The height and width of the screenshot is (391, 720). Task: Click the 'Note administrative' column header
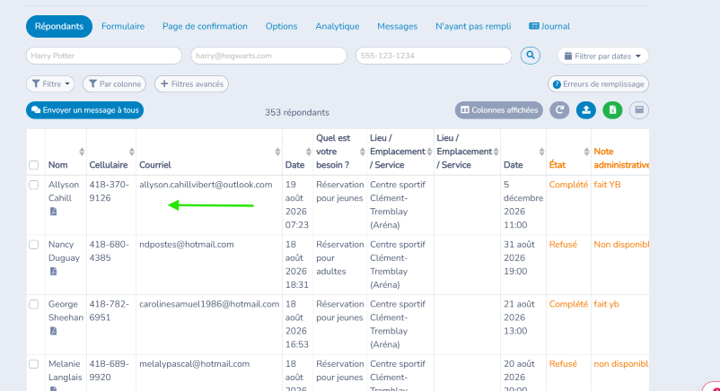pos(621,158)
